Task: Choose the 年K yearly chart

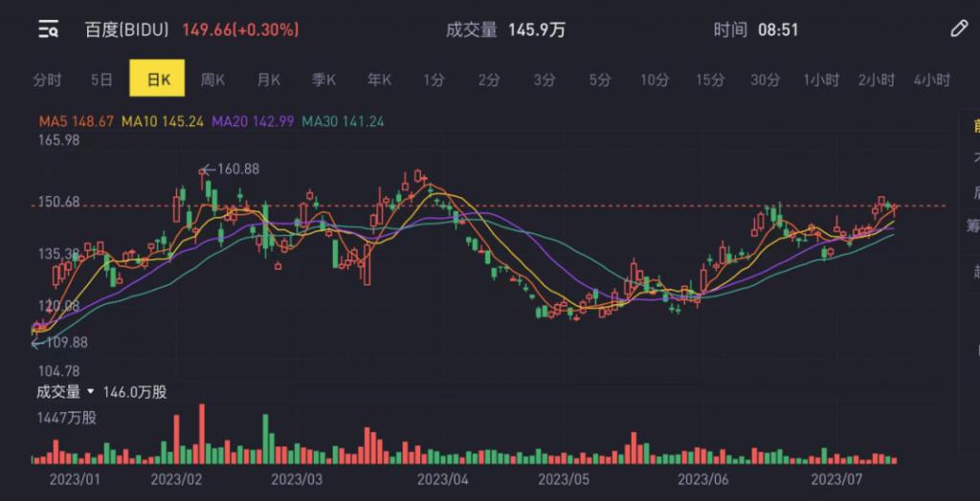Action: tap(379, 80)
